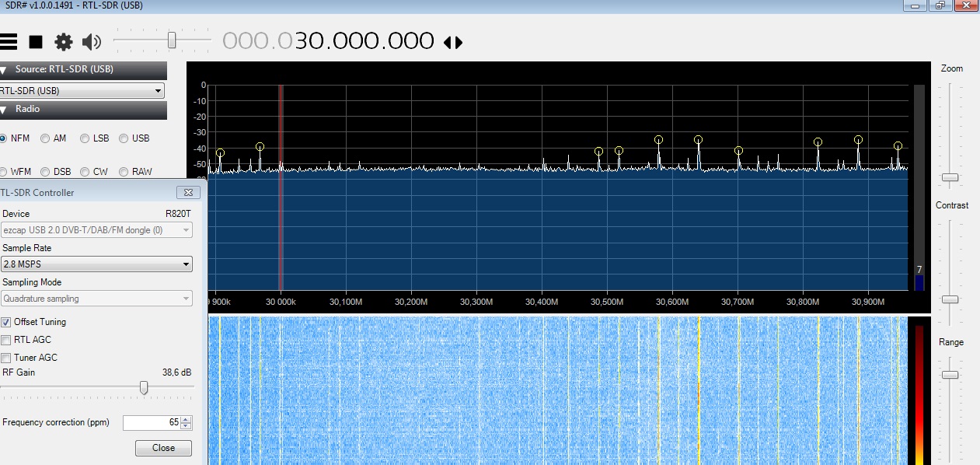Stop the radio with the stop button

click(36, 42)
